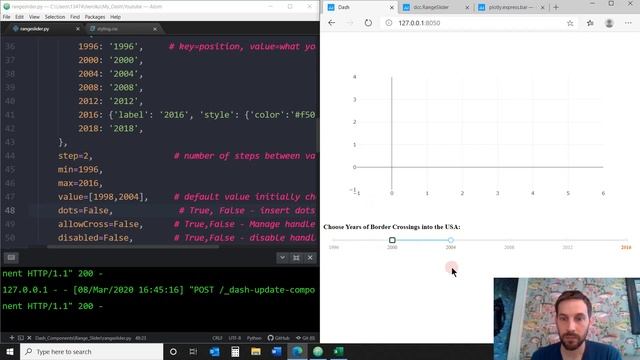The image size is (640, 360).
Task: Add a new terminal with the status bar plus
Action: click(12, 338)
